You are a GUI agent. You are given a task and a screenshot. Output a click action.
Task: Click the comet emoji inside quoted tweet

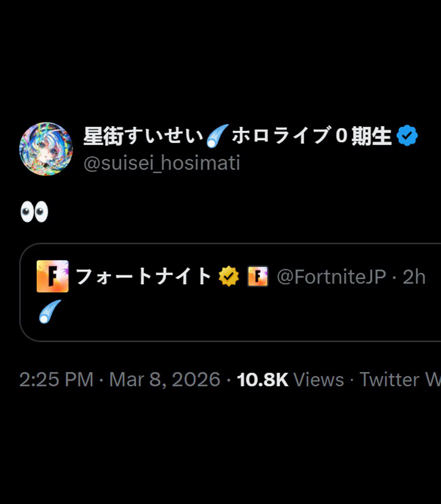[x=50, y=312]
